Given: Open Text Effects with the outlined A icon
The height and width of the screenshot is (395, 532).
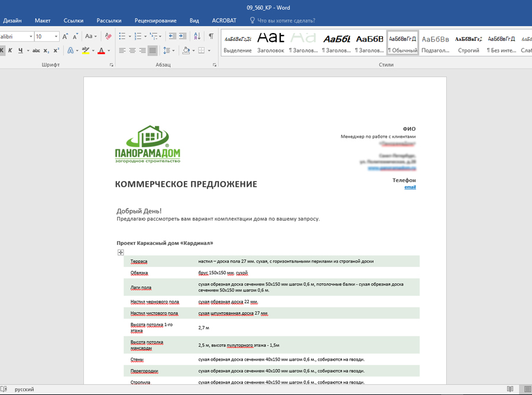Looking at the screenshot, I should (x=70, y=51).
